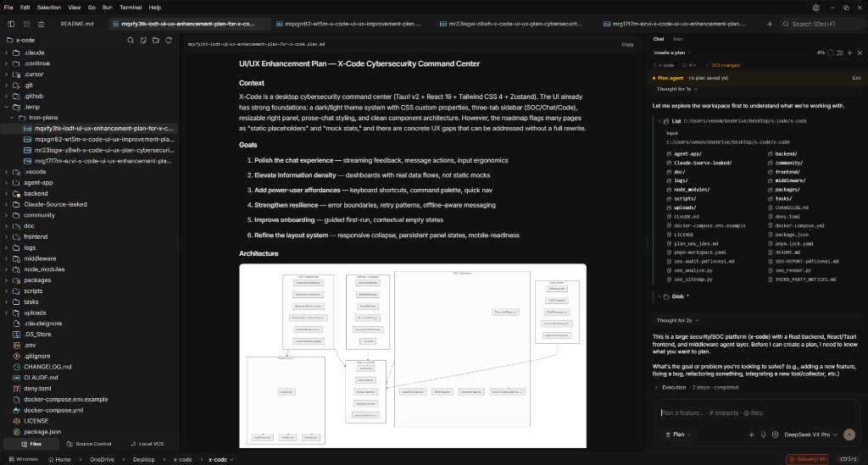
Task: Click the Desktop breadcrumb segment
Action: tap(143, 459)
